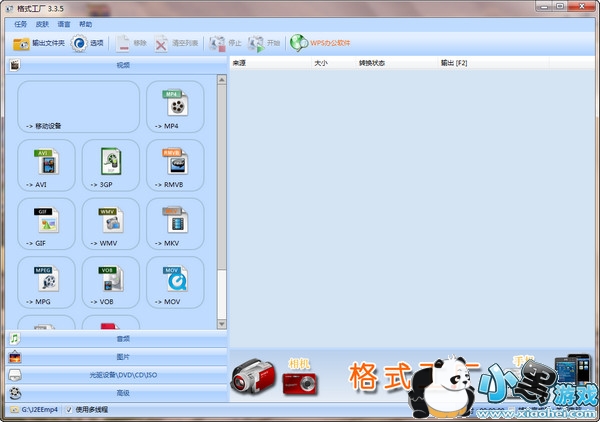
Task: Click the MP4 conversion icon
Action: click(176, 104)
